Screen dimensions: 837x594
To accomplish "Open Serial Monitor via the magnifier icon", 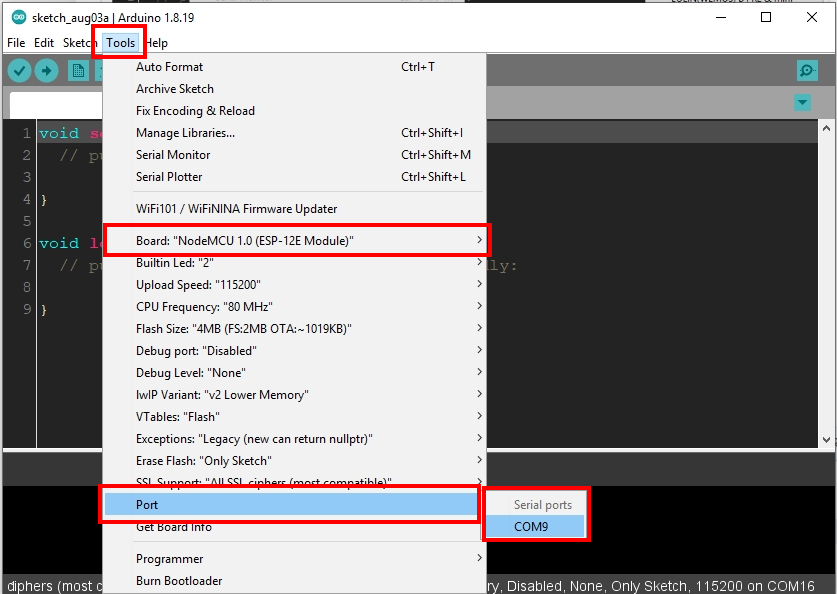I will point(807,70).
